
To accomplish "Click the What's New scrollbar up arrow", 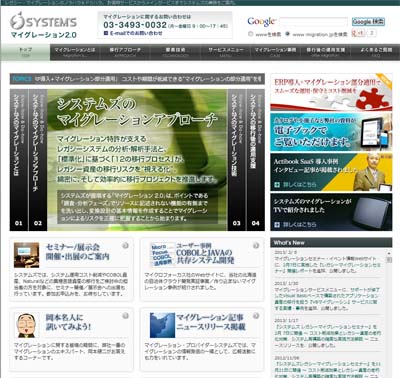I will click(x=389, y=253).
